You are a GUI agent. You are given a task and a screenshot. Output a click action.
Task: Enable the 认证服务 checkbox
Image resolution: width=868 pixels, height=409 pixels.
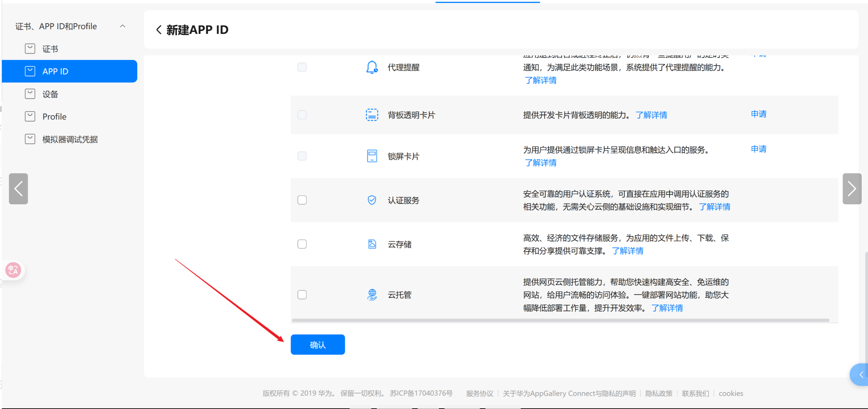302,200
